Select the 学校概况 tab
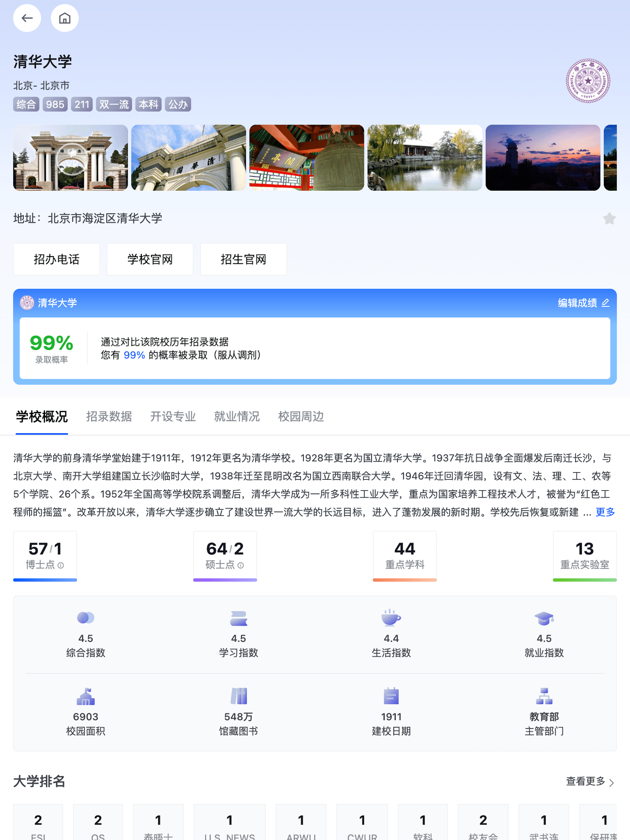 (x=42, y=417)
